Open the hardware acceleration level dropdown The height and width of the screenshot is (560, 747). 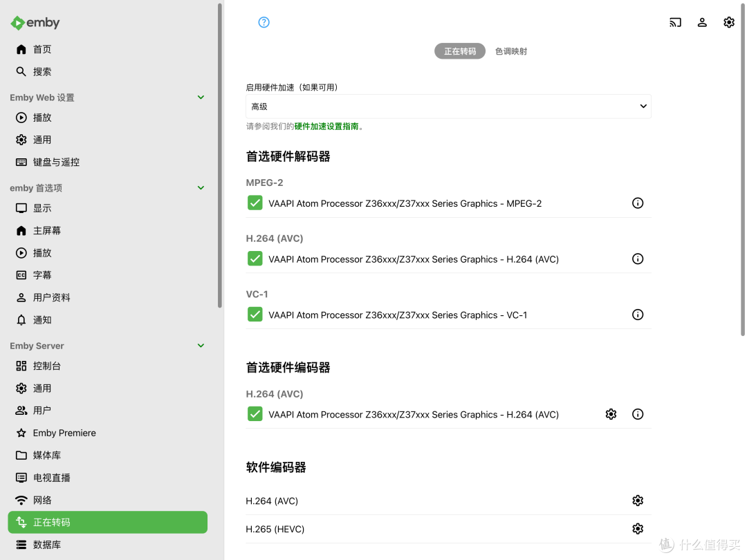(x=448, y=106)
